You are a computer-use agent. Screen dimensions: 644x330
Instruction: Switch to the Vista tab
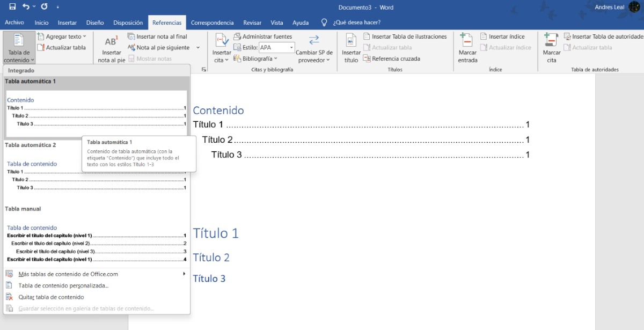coord(277,23)
